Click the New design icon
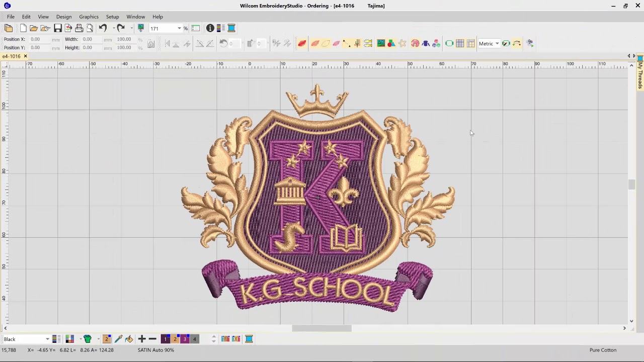The height and width of the screenshot is (362, 644). 23,28
